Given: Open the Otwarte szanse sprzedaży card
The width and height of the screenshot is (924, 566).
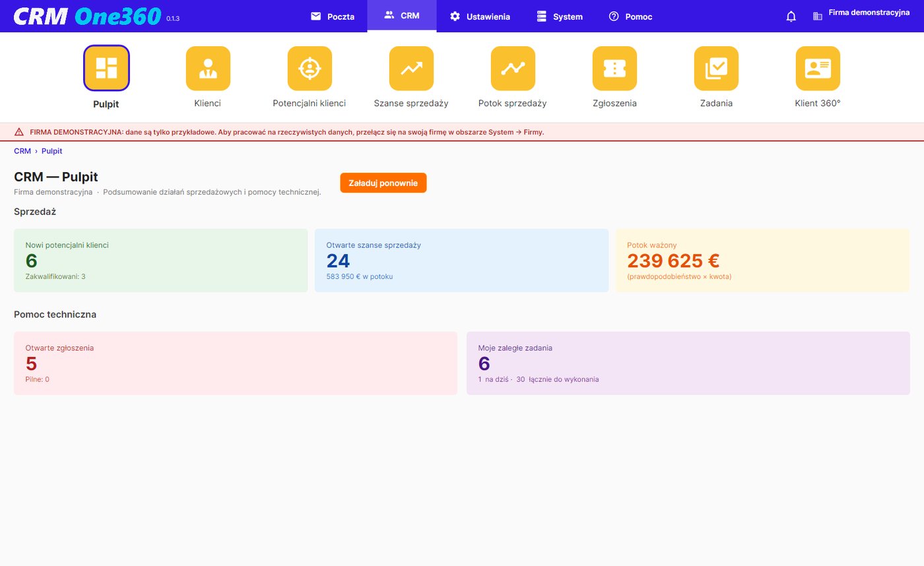Looking at the screenshot, I should 461,261.
